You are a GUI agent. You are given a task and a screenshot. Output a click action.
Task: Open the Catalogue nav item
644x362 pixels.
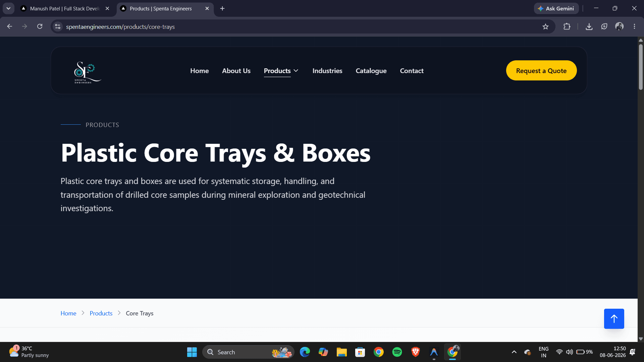point(371,71)
